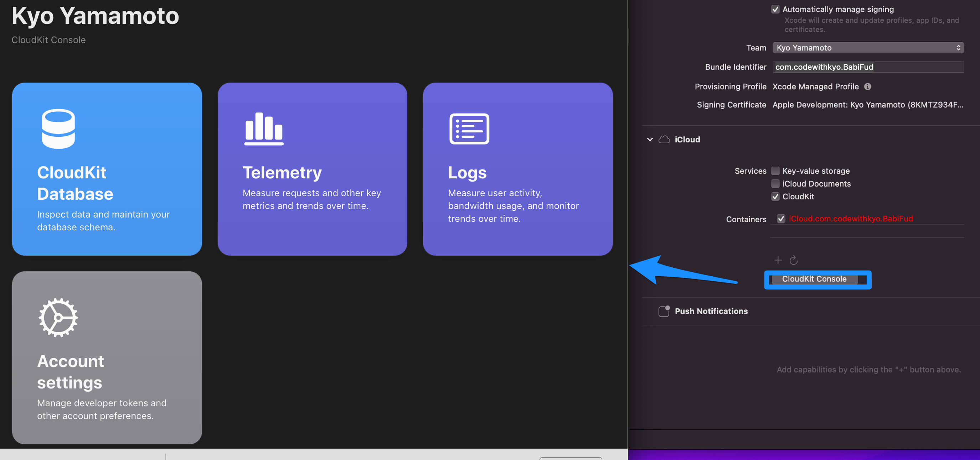980x460 pixels.
Task: Select the red container name text
Action: click(851, 219)
